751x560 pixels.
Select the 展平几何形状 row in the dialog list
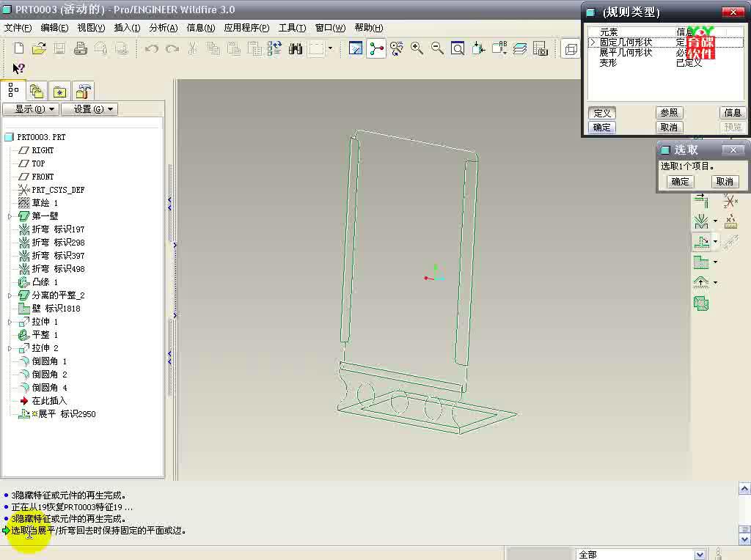click(x=665, y=53)
